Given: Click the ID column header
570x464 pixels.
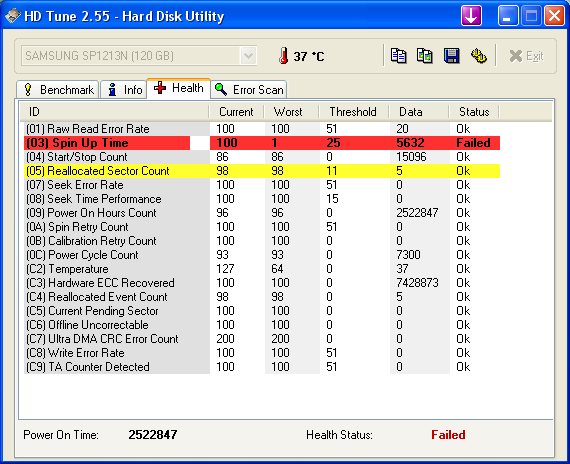Looking at the screenshot, I should 115,112.
